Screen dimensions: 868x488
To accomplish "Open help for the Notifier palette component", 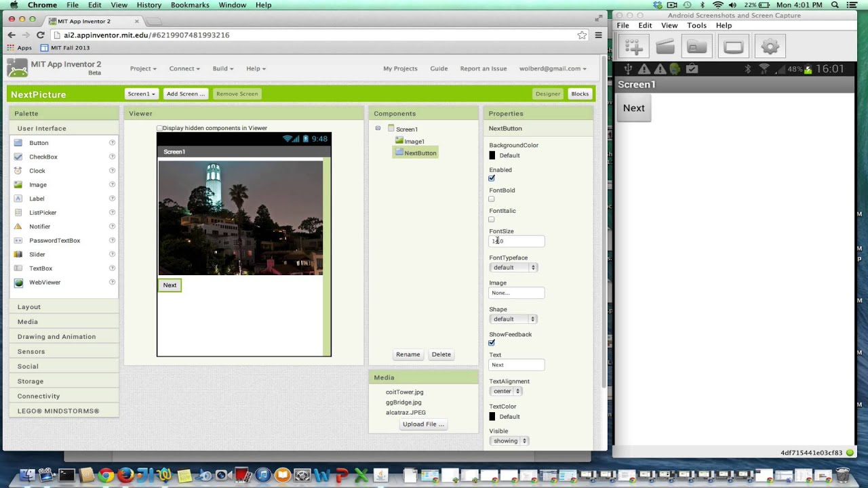I will 113,226.
